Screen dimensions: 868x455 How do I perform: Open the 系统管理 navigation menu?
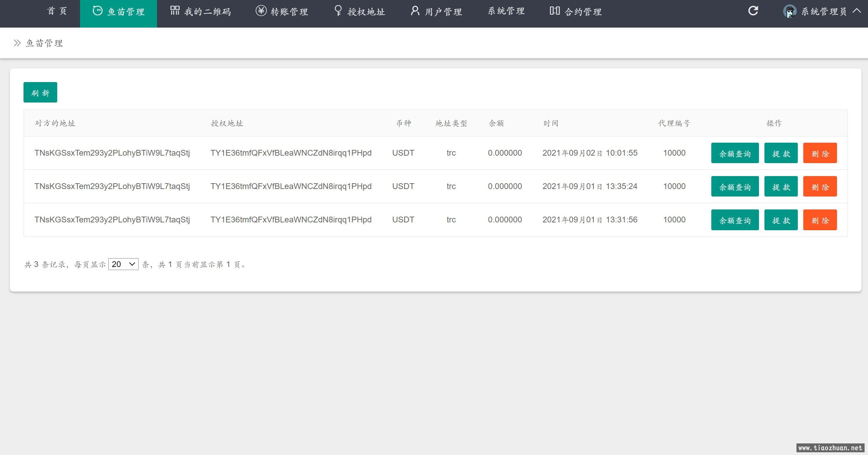pyautogui.click(x=506, y=12)
